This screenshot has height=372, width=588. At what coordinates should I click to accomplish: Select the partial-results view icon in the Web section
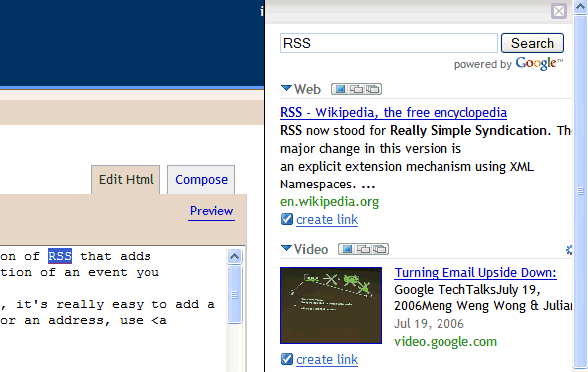pyautogui.click(x=356, y=89)
